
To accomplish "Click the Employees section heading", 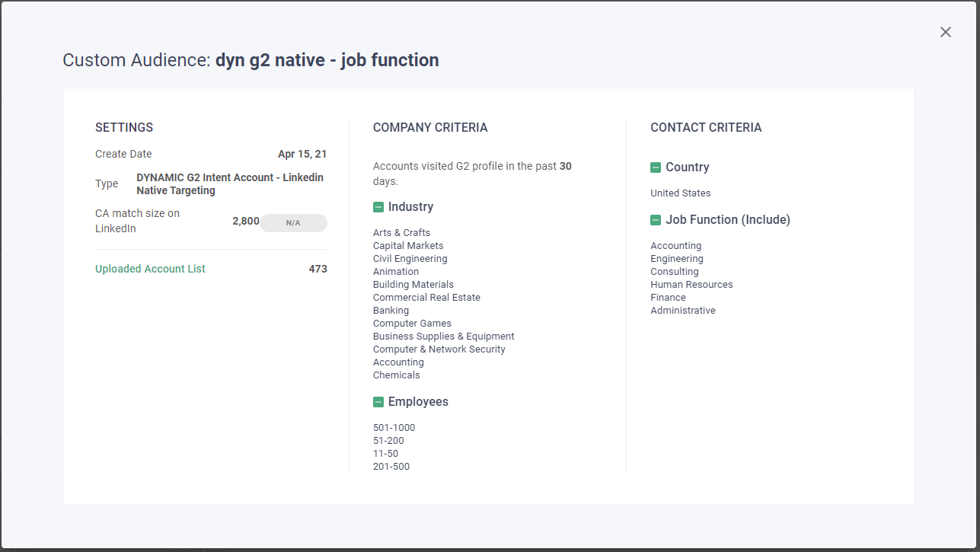I will pos(418,402).
